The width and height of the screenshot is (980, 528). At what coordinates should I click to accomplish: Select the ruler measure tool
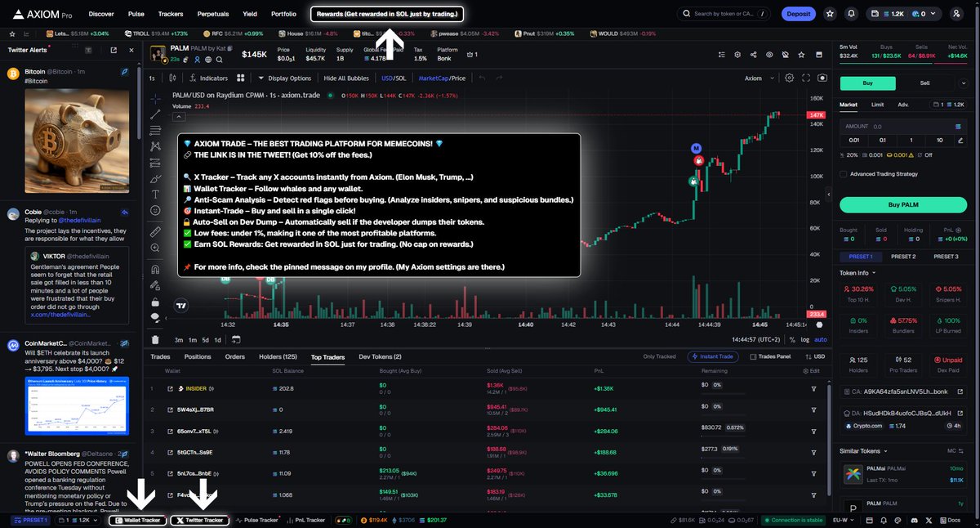pyautogui.click(x=155, y=232)
